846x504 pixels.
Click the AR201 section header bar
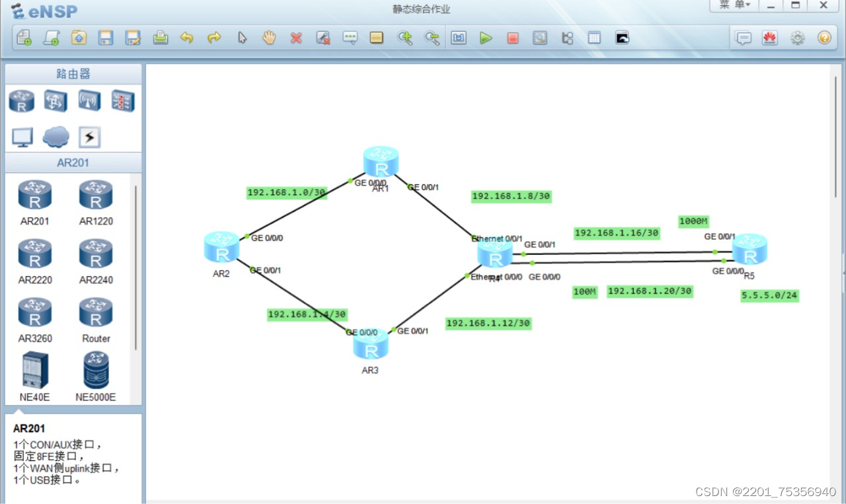tap(73, 162)
